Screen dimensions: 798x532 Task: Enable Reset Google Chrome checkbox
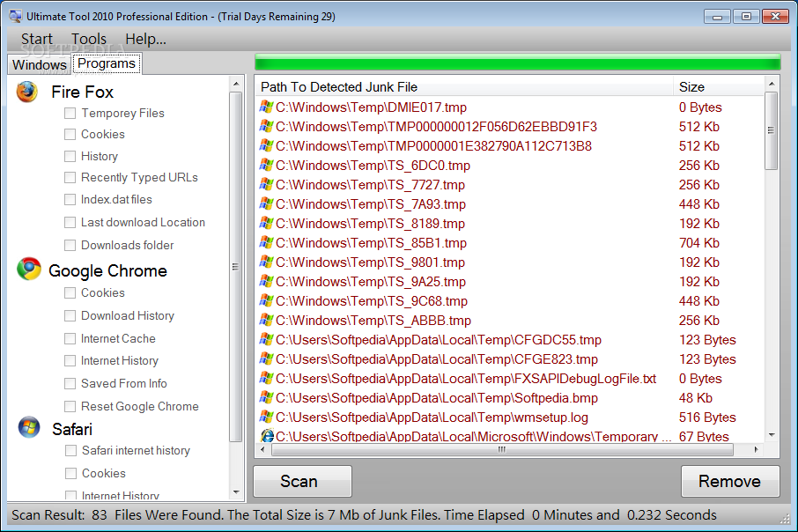[70, 406]
